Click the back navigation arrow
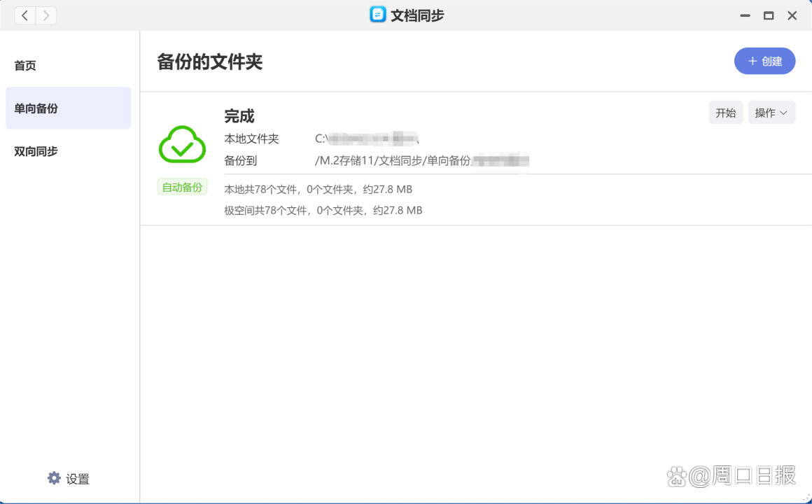The width and height of the screenshot is (812, 504). coord(24,15)
